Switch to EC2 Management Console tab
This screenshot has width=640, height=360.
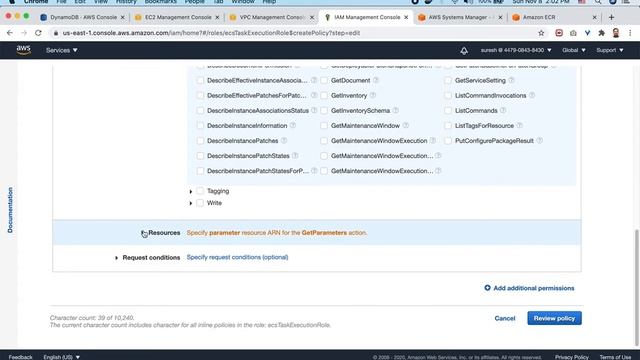[178, 17]
